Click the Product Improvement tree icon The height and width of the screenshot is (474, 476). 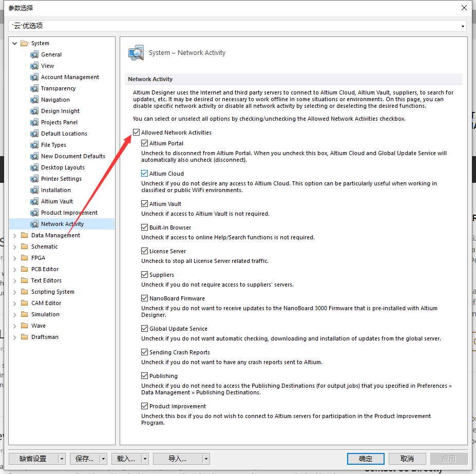34,213
